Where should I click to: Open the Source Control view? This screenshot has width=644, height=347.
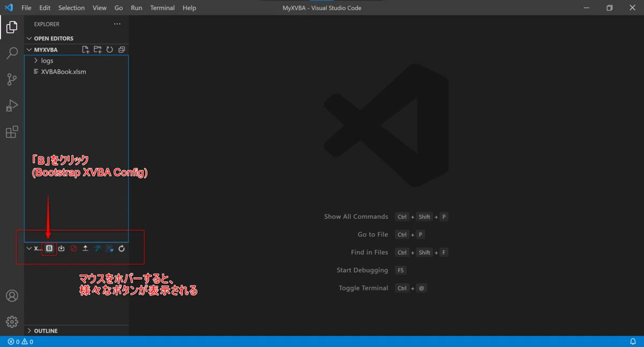pyautogui.click(x=12, y=79)
